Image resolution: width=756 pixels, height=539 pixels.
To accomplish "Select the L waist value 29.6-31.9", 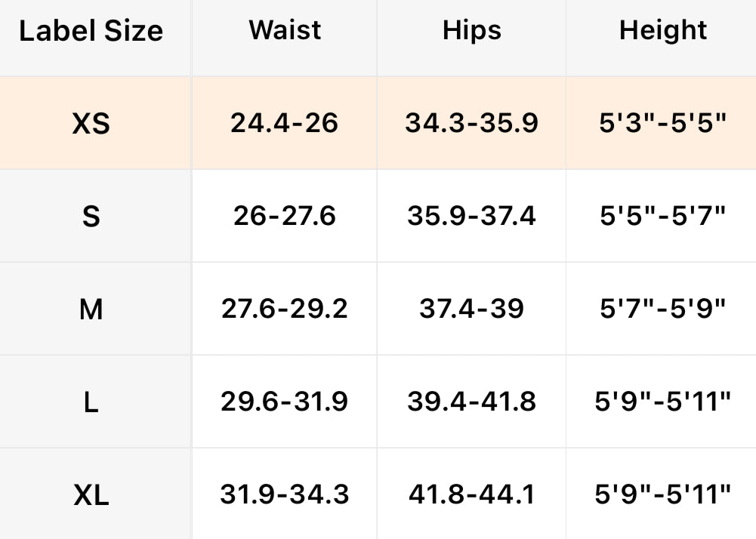I will click(285, 402).
